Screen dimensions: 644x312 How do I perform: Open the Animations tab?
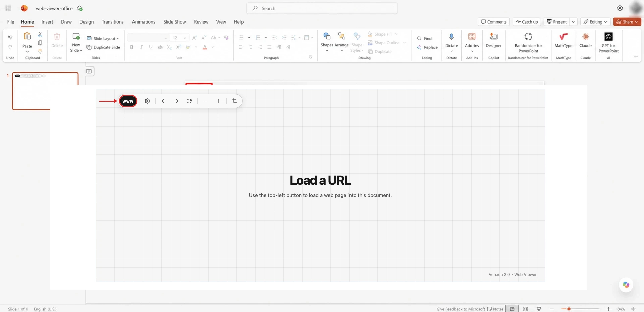144,22
